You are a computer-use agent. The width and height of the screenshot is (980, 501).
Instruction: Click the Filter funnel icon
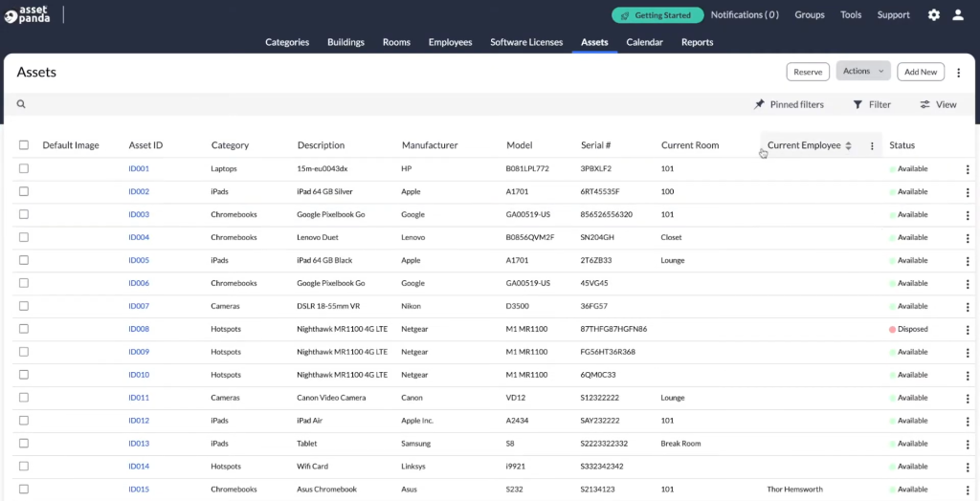[858, 104]
